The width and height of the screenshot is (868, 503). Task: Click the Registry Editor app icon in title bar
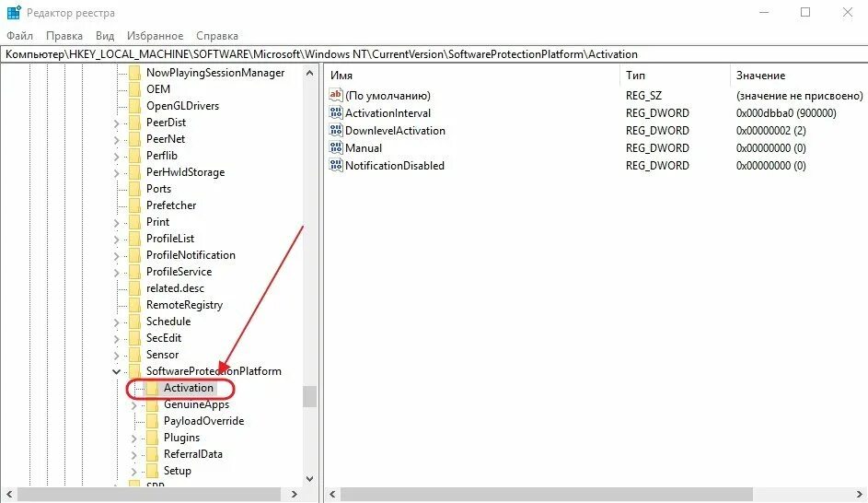point(13,12)
